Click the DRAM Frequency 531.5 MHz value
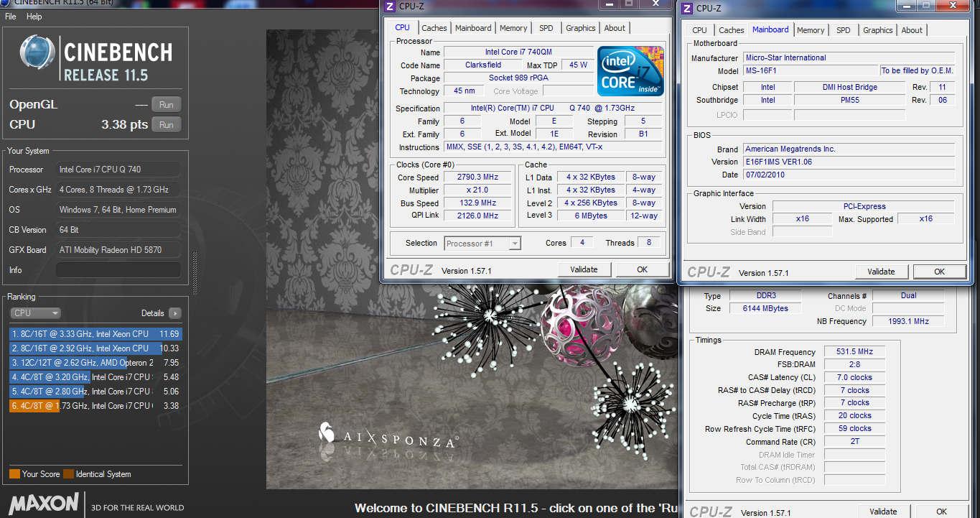The height and width of the screenshot is (518, 980). (x=855, y=352)
